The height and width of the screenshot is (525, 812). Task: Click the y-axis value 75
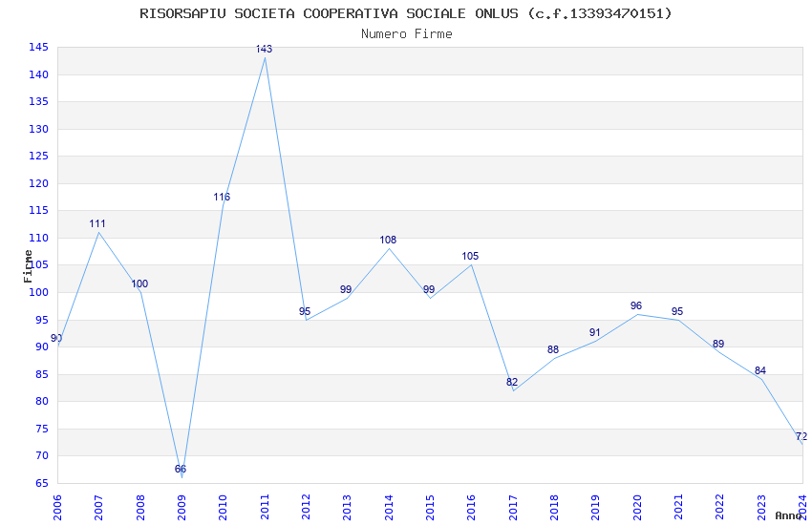(x=42, y=430)
